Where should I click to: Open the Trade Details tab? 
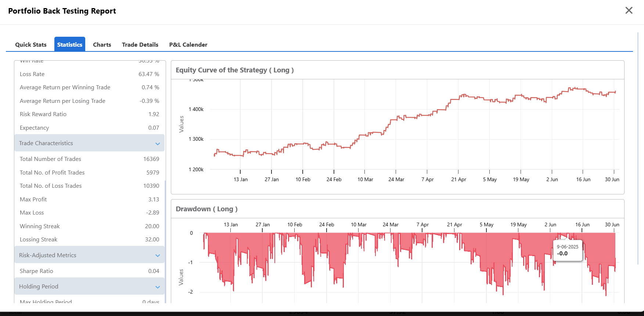[140, 44]
